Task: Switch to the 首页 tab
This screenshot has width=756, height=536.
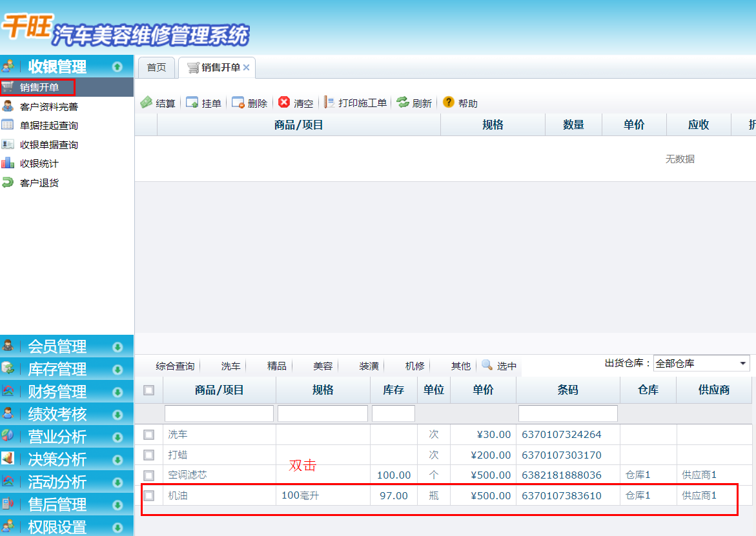Action: point(157,68)
